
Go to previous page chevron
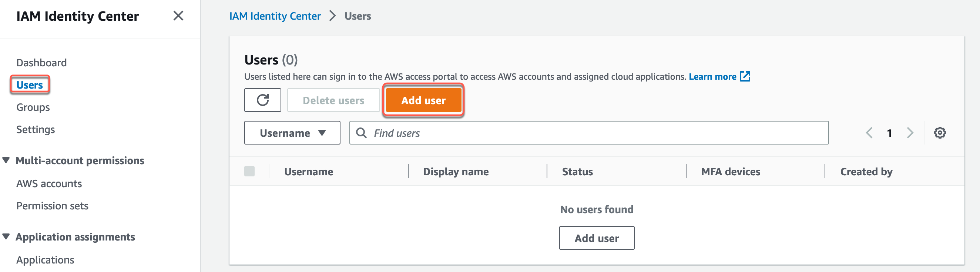(869, 133)
